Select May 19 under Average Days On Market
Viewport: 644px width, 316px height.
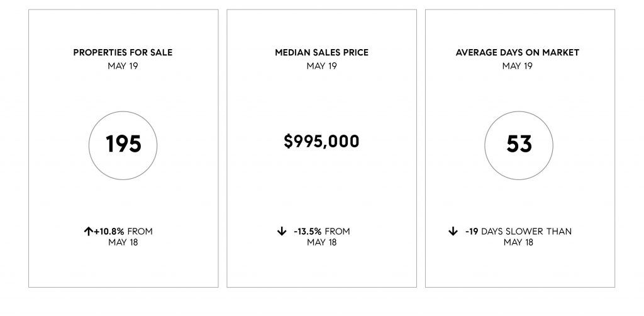(x=518, y=65)
